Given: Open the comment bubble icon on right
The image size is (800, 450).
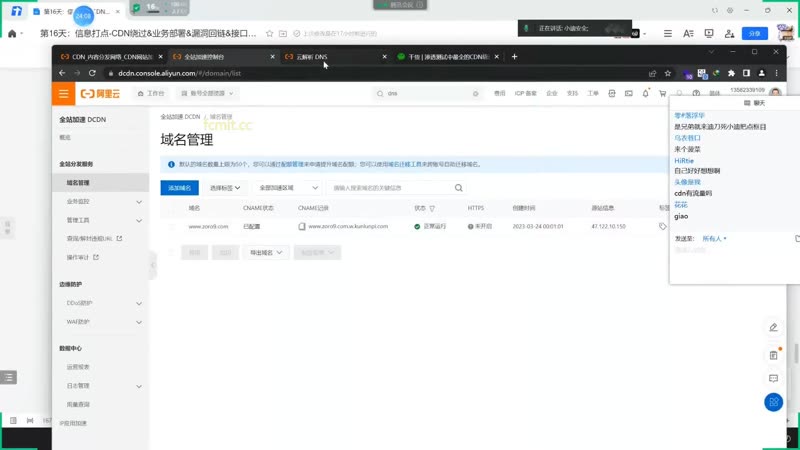Looking at the screenshot, I should 773,378.
